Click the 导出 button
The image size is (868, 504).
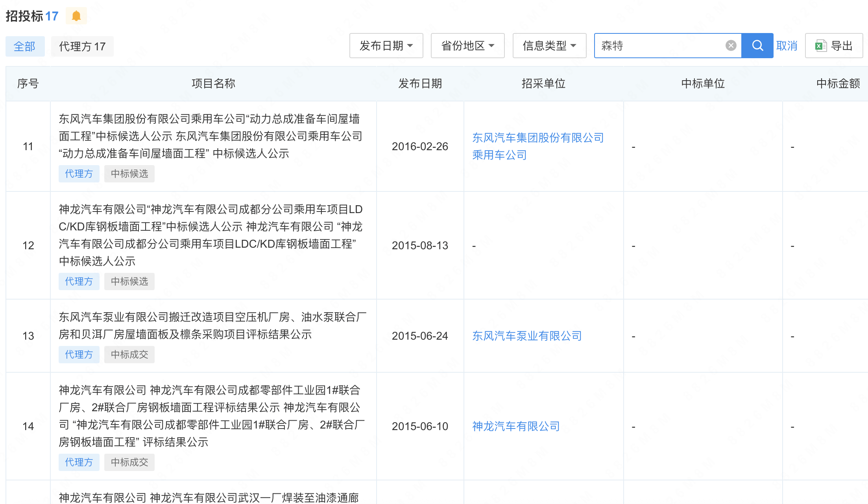coord(840,46)
